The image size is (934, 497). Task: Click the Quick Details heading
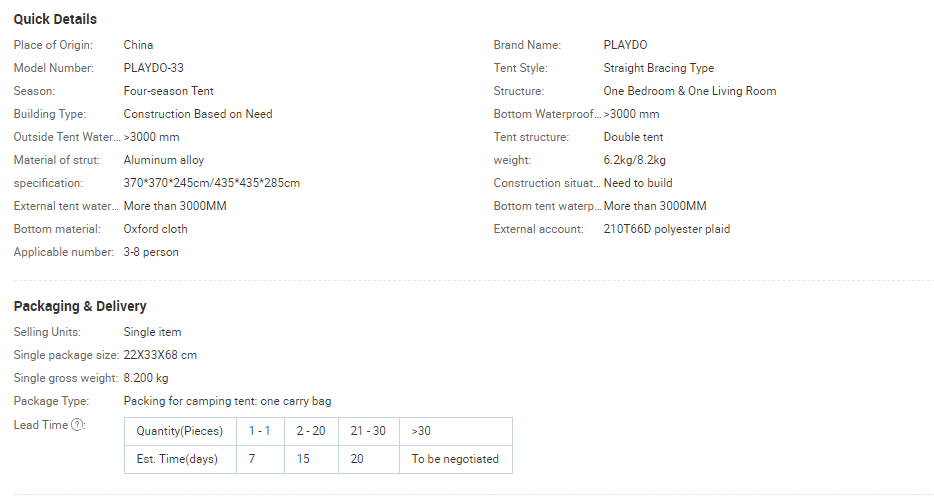[x=55, y=19]
